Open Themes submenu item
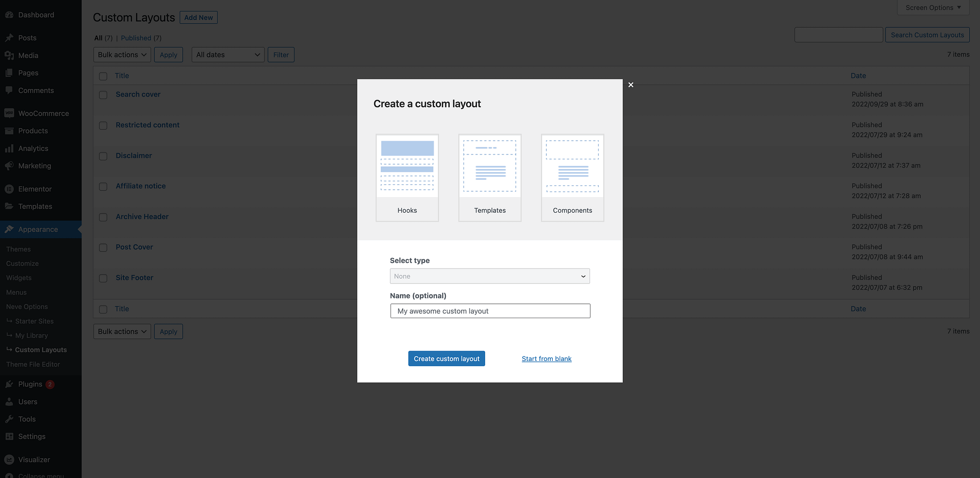 19,249
